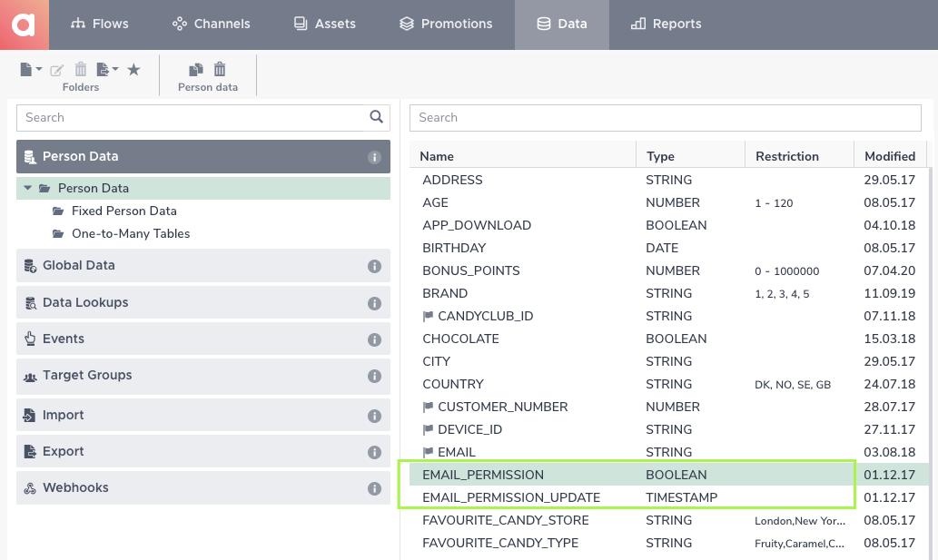Focus the person data Search field

point(666,118)
